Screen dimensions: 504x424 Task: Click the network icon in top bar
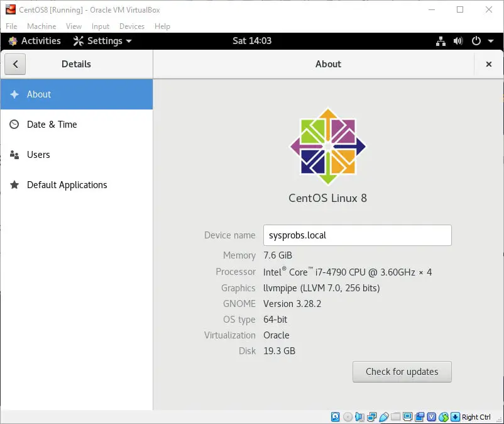click(x=441, y=41)
